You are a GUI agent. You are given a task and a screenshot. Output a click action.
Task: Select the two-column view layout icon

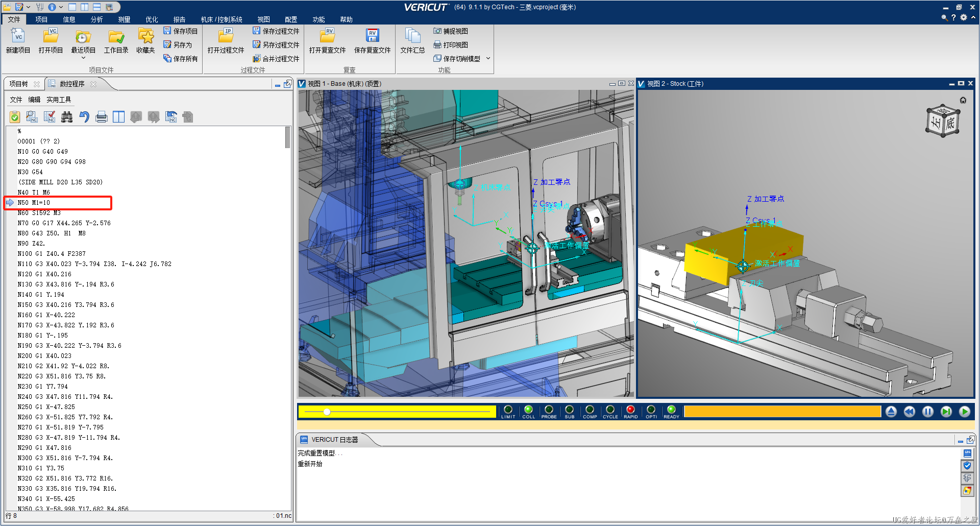coord(84,7)
